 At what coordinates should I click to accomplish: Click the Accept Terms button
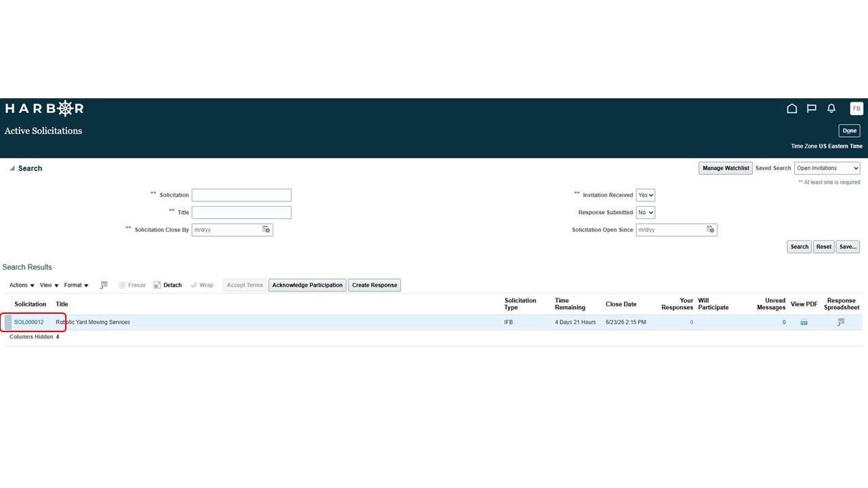click(245, 285)
